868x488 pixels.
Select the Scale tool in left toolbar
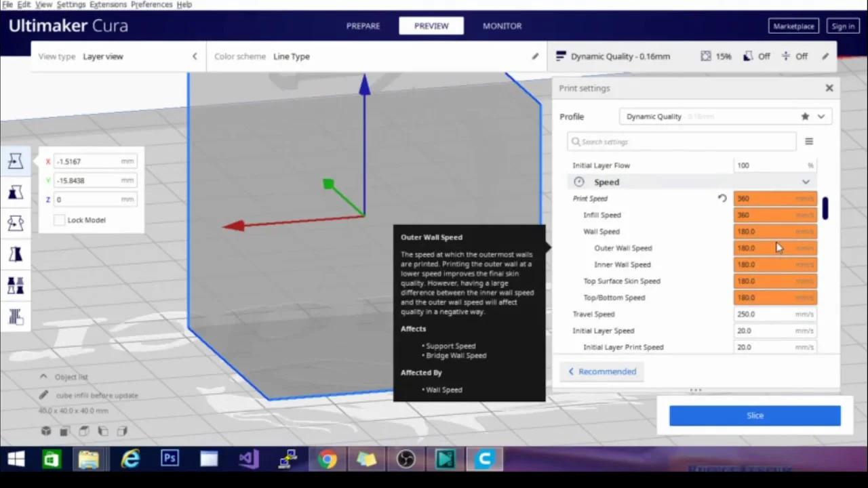15,193
